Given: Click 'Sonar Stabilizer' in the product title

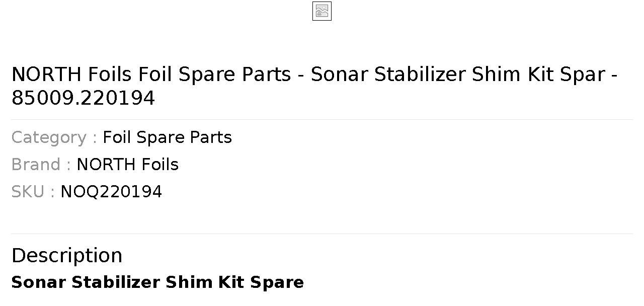Looking at the screenshot, I should 388,74.
